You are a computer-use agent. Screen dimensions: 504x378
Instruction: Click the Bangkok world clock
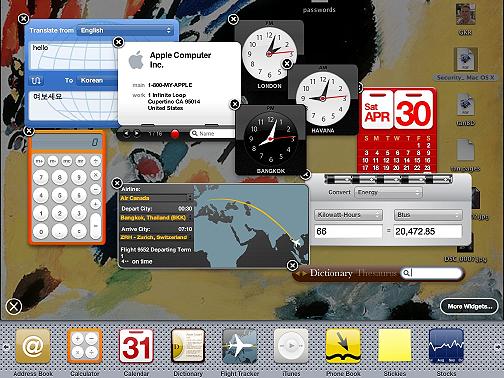(x=271, y=138)
